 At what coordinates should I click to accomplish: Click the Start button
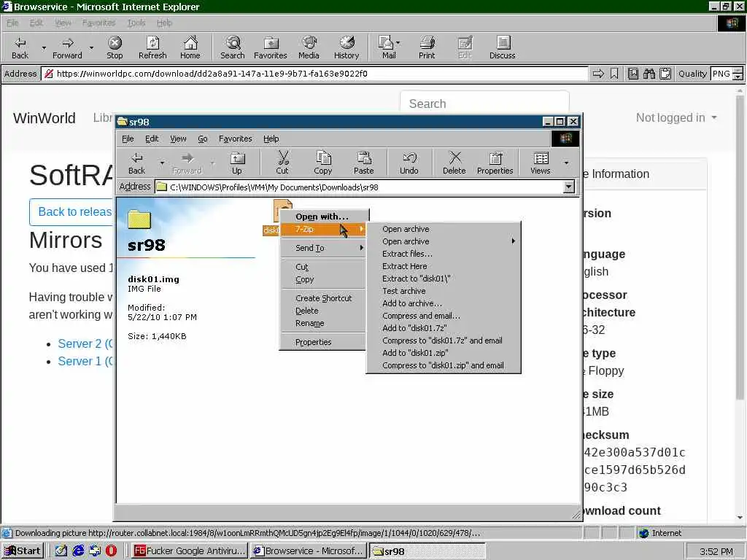(23, 551)
